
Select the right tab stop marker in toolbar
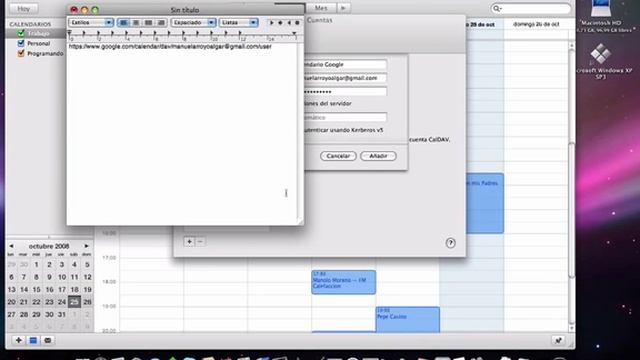tap(289, 23)
